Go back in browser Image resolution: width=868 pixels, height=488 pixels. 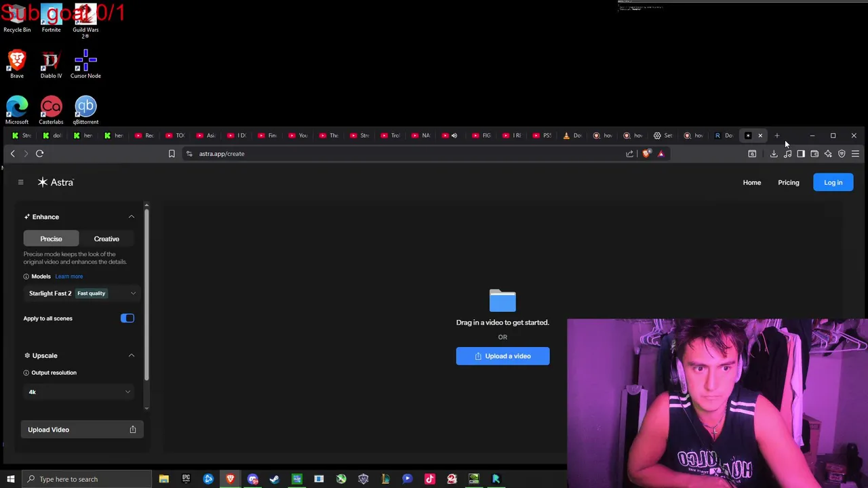point(12,154)
